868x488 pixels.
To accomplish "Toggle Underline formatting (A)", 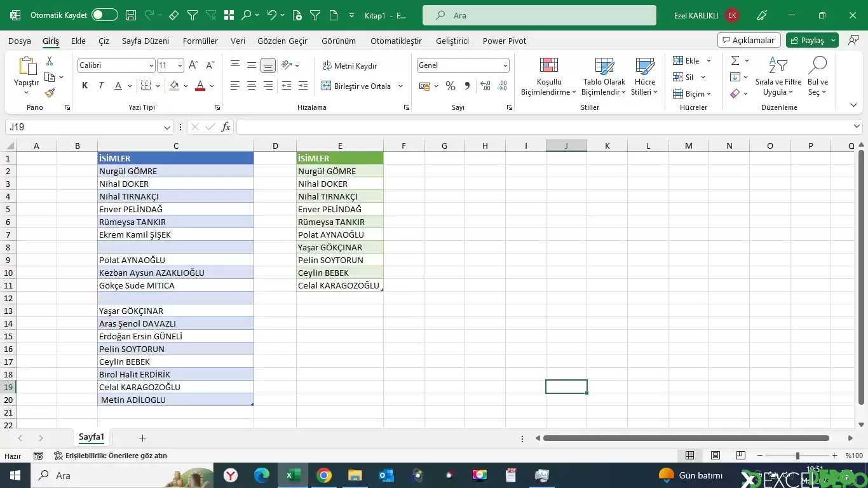I will click(118, 86).
